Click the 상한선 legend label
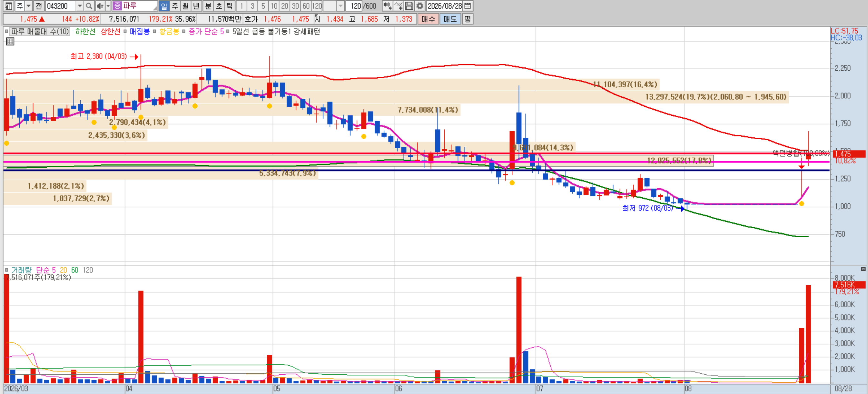 (110, 31)
